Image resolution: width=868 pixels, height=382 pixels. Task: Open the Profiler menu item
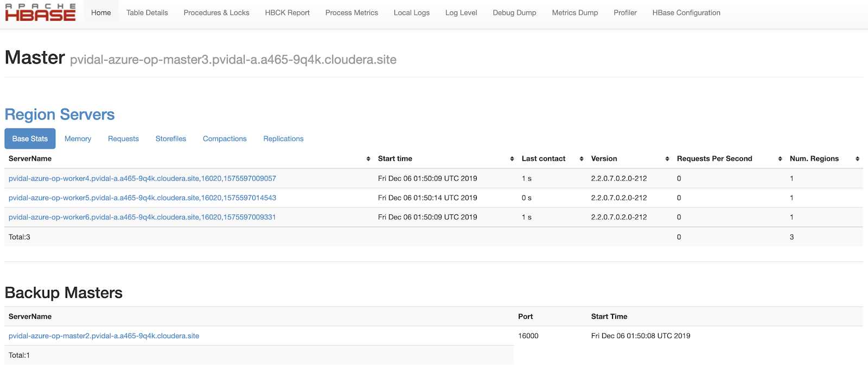[625, 12]
